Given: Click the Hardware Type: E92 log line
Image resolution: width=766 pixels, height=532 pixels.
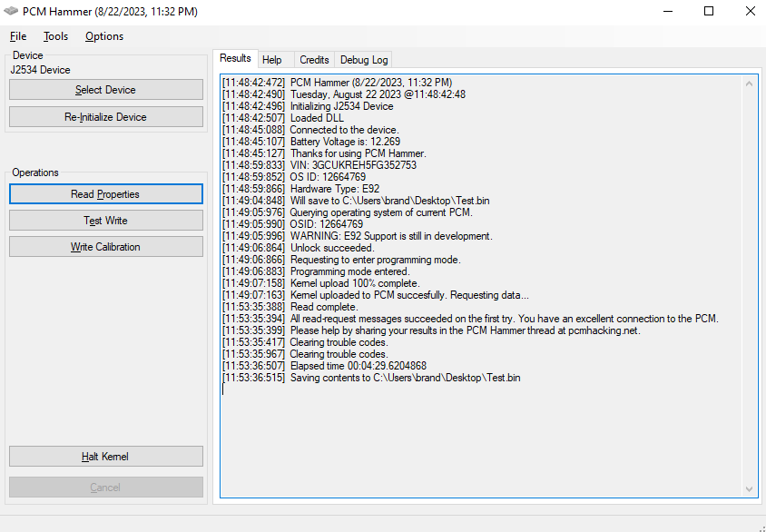Looking at the screenshot, I should [x=301, y=189].
